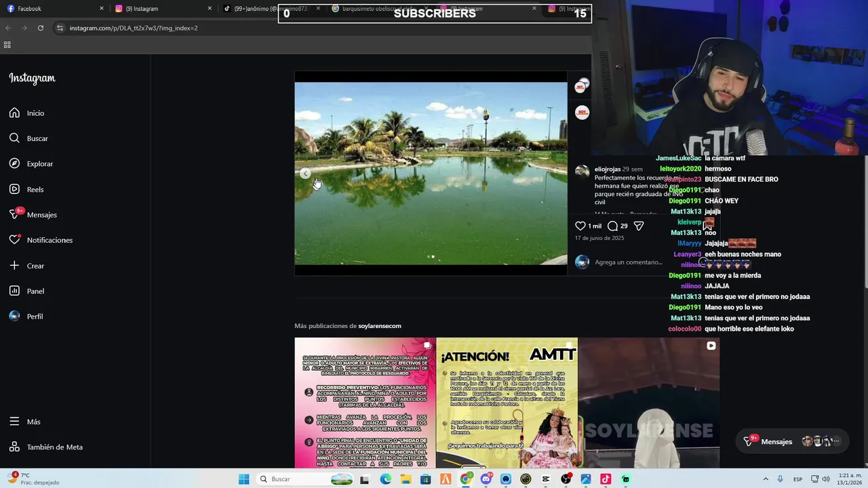The width and height of the screenshot is (868, 488).
Task: Open the Buscar search in sidebar
Action: (28, 138)
